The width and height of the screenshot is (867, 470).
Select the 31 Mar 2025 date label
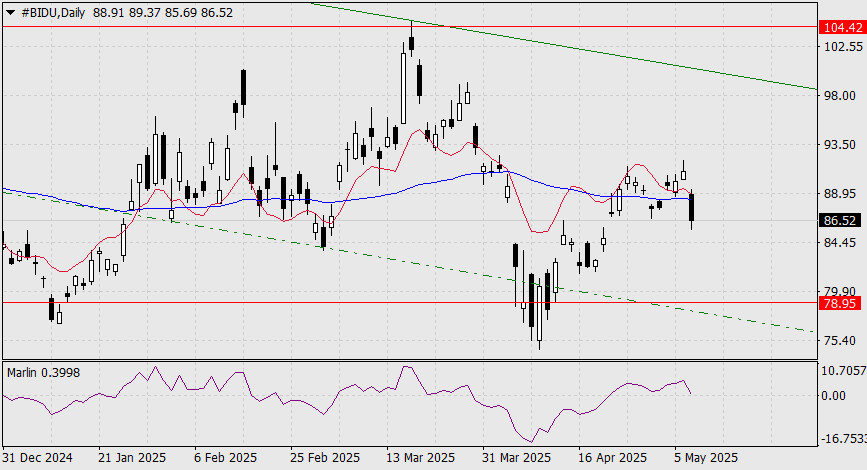tap(516, 458)
